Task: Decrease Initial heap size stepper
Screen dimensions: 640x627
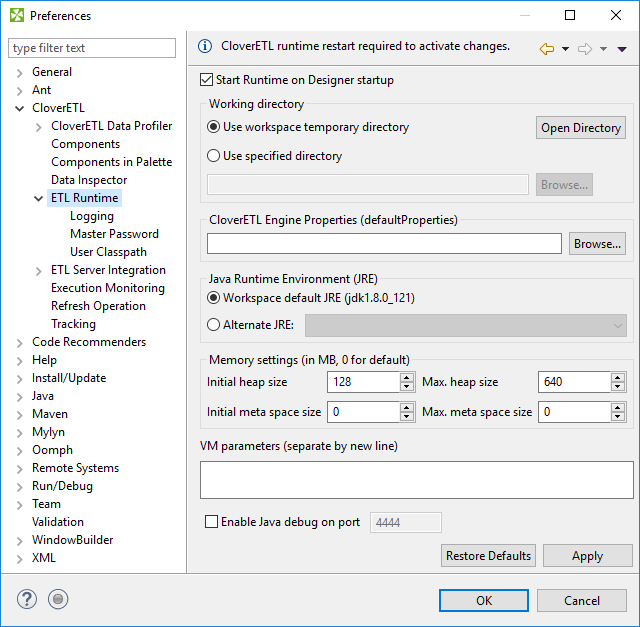Action: 407,387
